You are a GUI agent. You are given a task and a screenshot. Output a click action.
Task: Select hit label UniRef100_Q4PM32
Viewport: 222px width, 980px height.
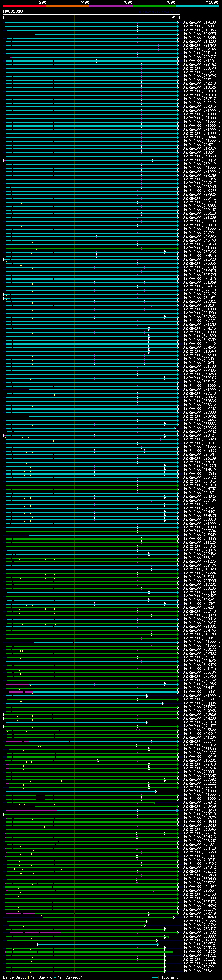[199, 653]
